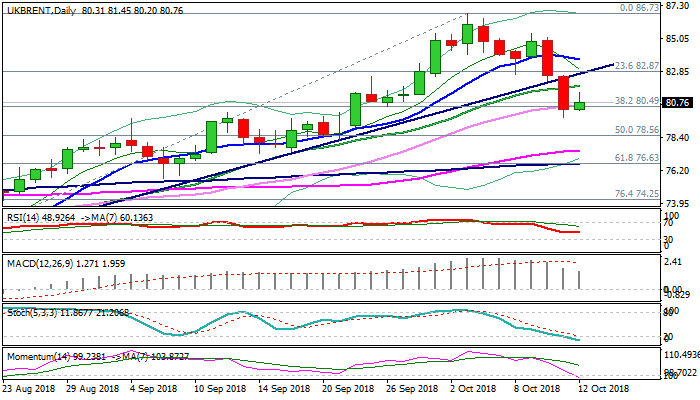
Task: Select the last green candlestick on chart
Action: (579, 105)
